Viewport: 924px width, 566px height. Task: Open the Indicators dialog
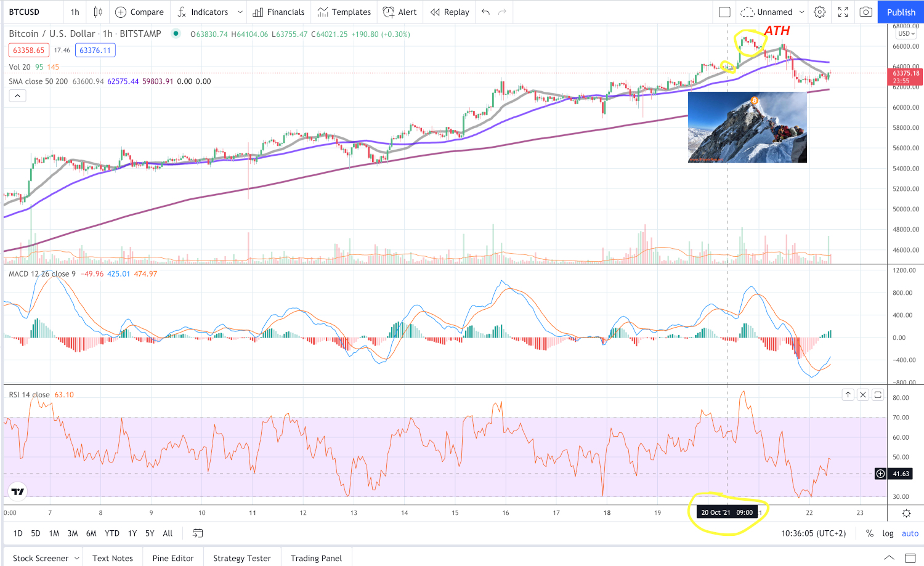pyautogui.click(x=203, y=12)
